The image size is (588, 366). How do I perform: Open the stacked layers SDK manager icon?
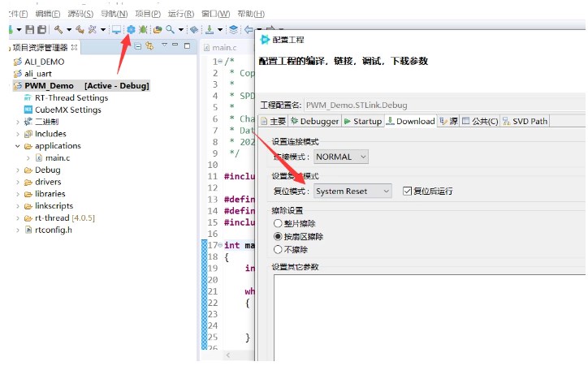(233, 29)
